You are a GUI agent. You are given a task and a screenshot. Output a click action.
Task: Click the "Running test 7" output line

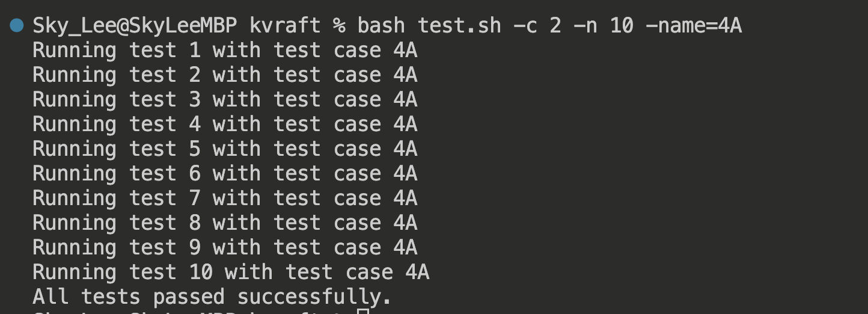click(x=225, y=199)
